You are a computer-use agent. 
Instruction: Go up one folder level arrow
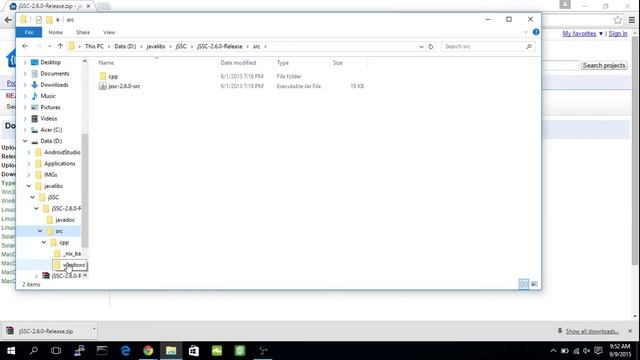point(60,47)
